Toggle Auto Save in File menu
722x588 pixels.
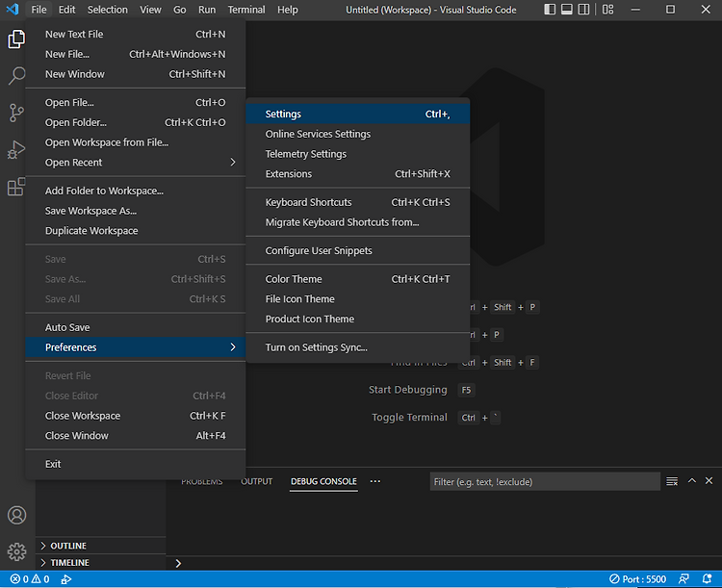(x=136, y=327)
